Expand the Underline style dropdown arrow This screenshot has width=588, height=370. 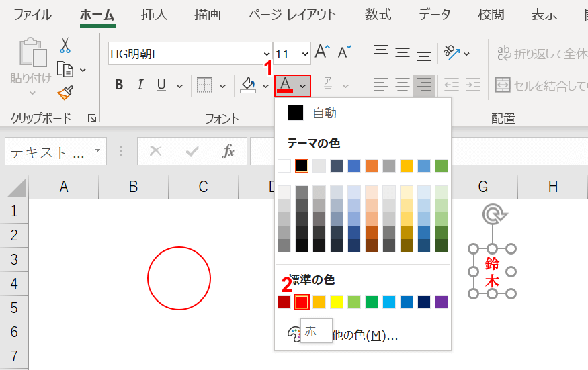(179, 86)
